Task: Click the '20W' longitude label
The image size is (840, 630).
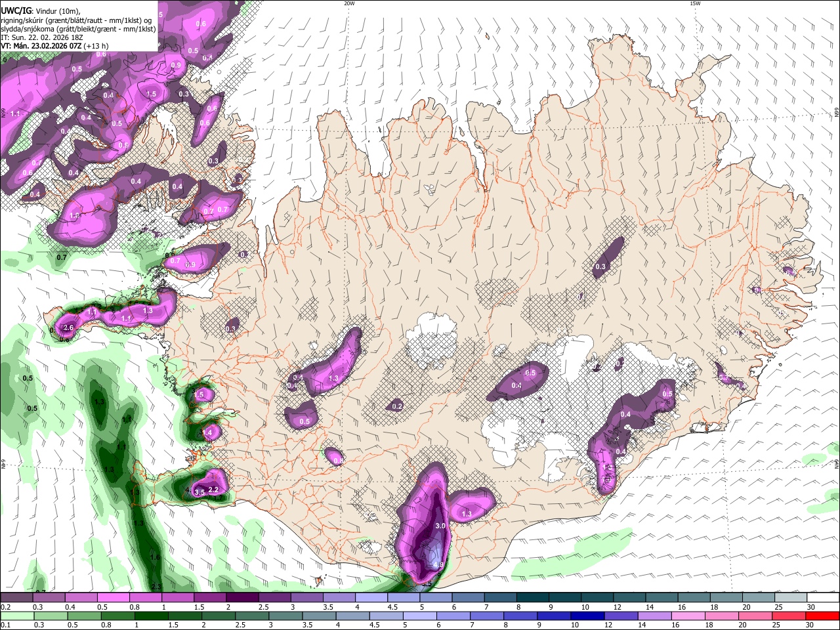Action: (x=349, y=3)
